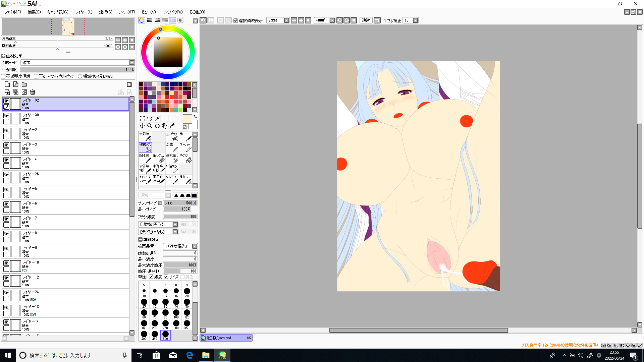Open Microsoft Edge from the taskbar
644x362 pixels.
coord(190,355)
